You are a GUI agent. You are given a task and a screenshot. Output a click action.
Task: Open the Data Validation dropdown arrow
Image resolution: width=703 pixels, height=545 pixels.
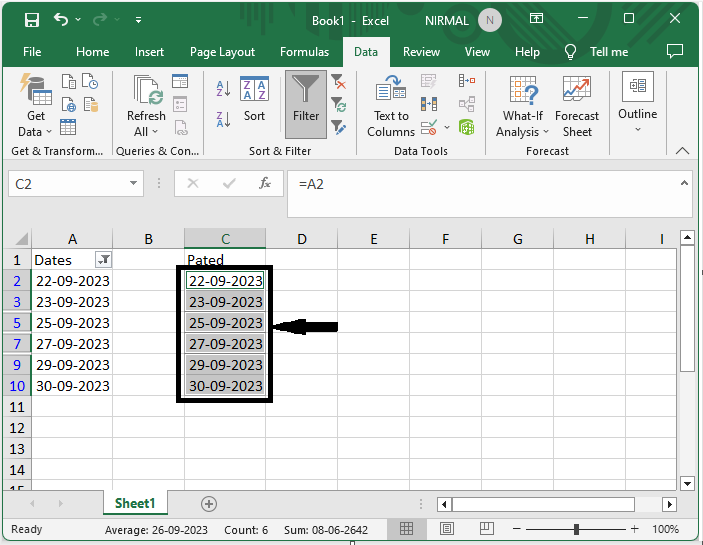(x=447, y=128)
